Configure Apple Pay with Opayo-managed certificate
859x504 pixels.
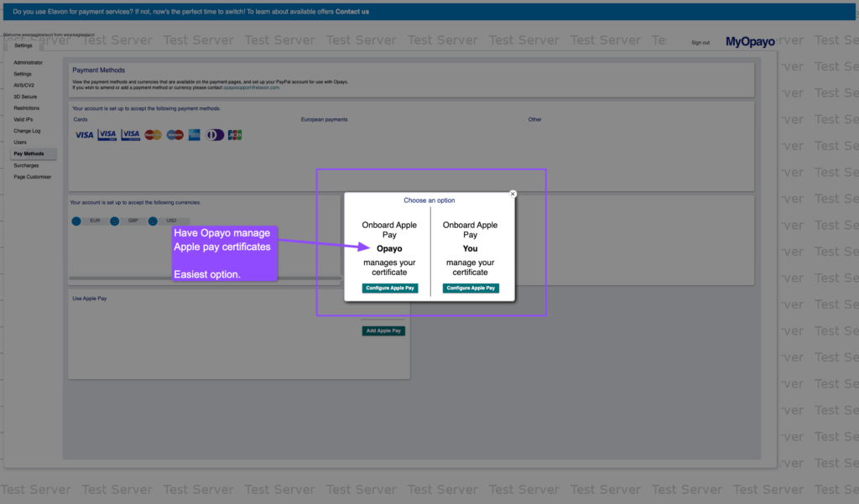click(390, 288)
